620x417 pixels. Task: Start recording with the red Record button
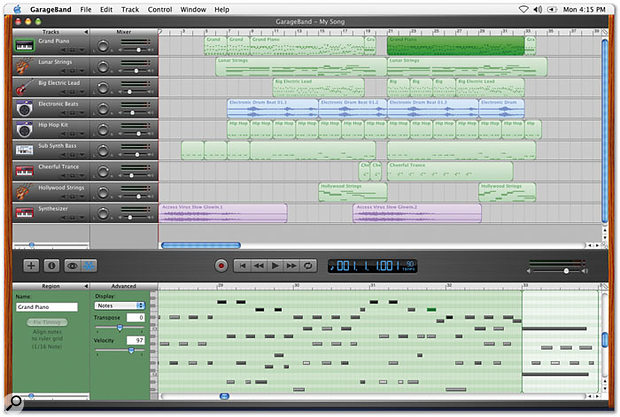tap(221, 266)
